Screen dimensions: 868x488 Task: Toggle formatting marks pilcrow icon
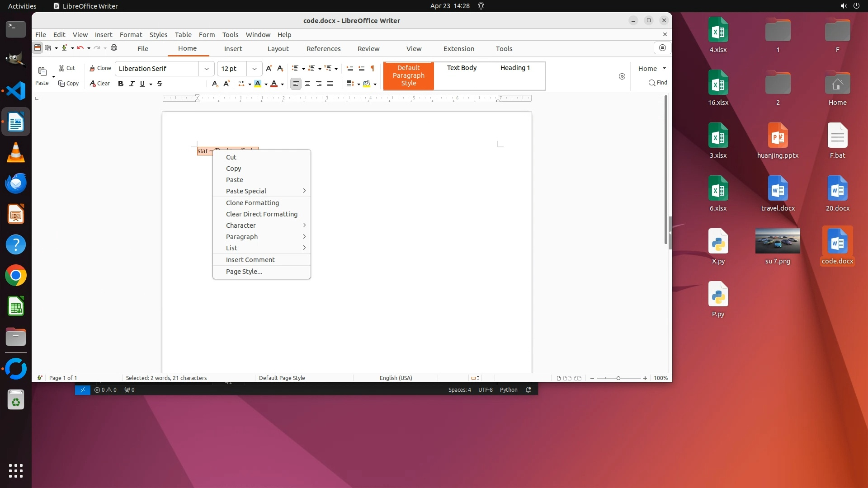373,68
